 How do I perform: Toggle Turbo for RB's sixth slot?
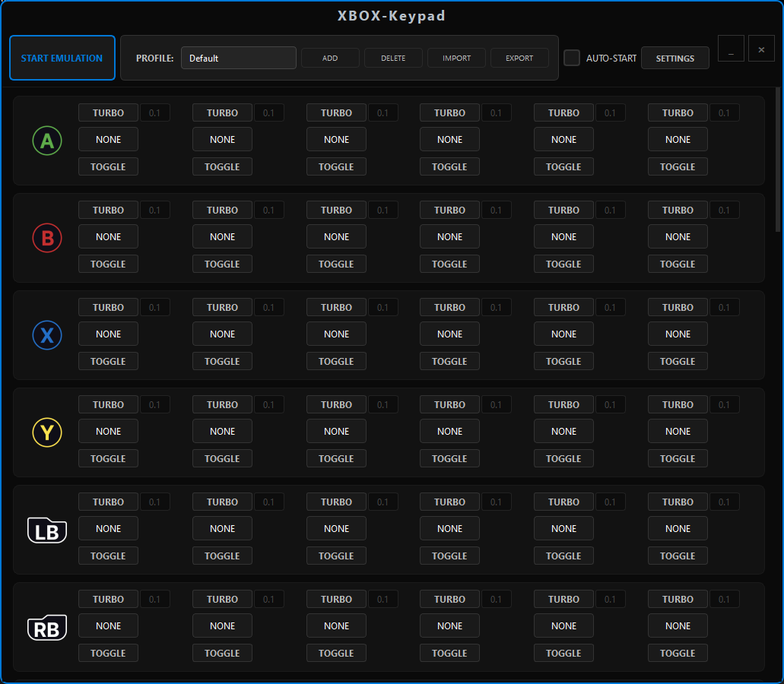[x=678, y=599]
